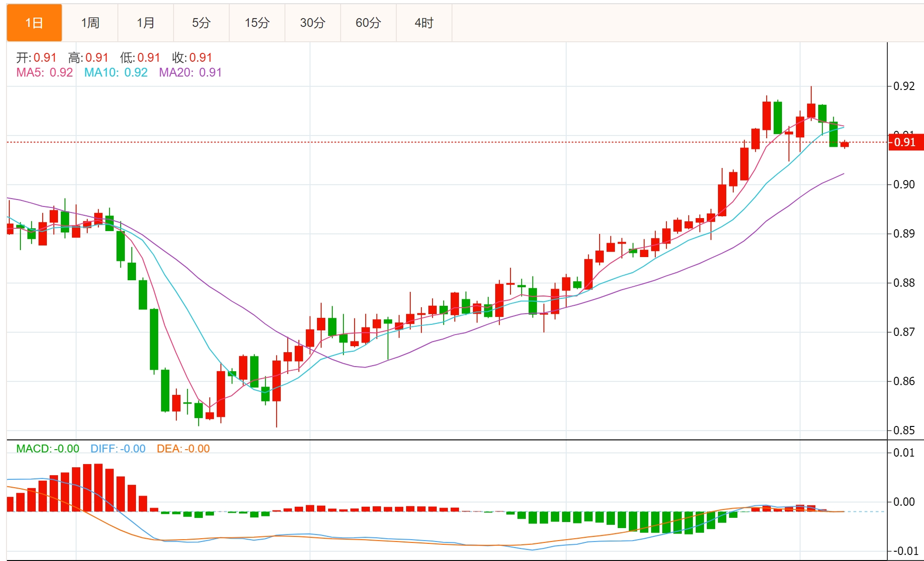This screenshot has width=924, height=561.
Task: Click the blue DIFF value label
Action: pos(118,449)
